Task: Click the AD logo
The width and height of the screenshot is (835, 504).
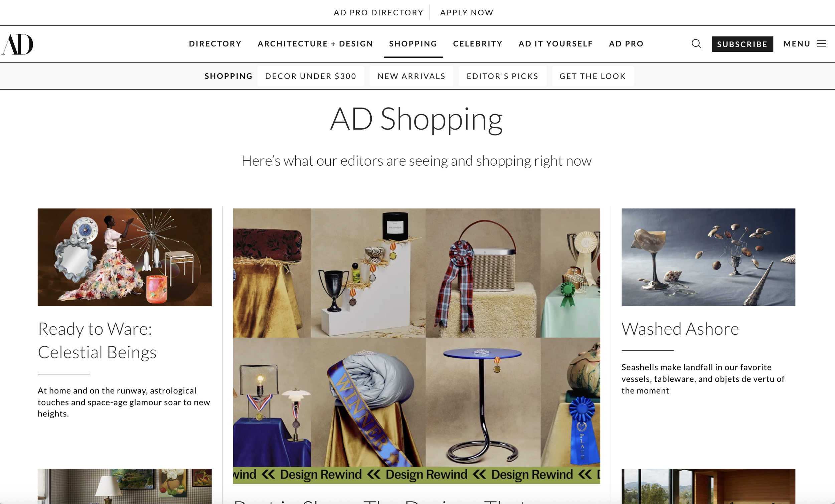Action: click(17, 44)
